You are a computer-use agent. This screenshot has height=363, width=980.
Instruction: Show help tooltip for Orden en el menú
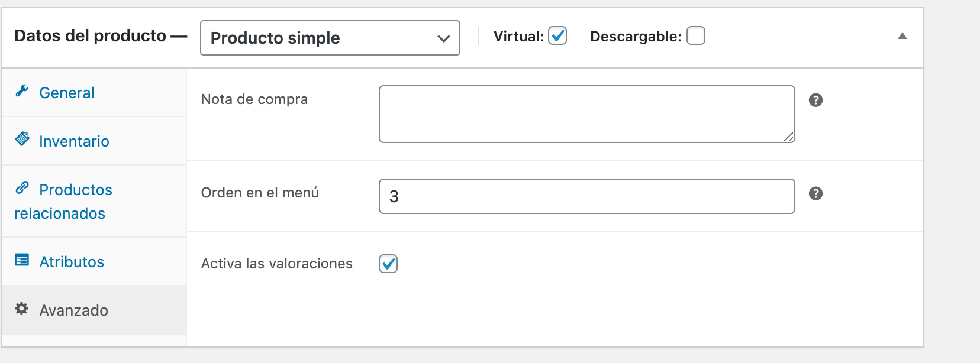tap(815, 193)
